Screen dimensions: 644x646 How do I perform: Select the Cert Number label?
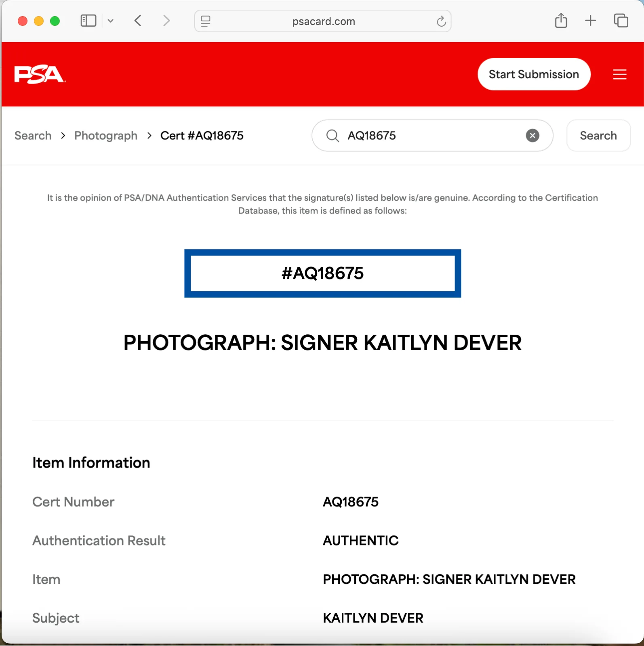click(x=74, y=502)
